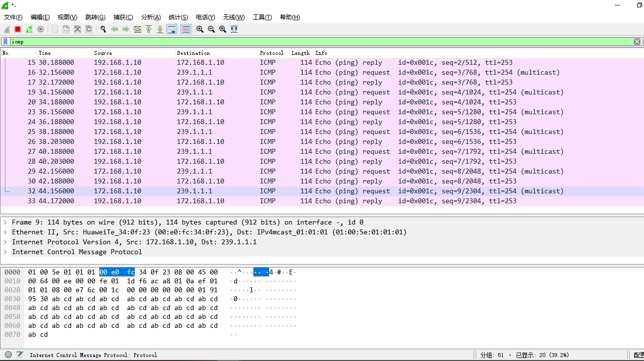Open Find Packet magnifier icon
Screen dimensions: 644x361
[x=103, y=29]
